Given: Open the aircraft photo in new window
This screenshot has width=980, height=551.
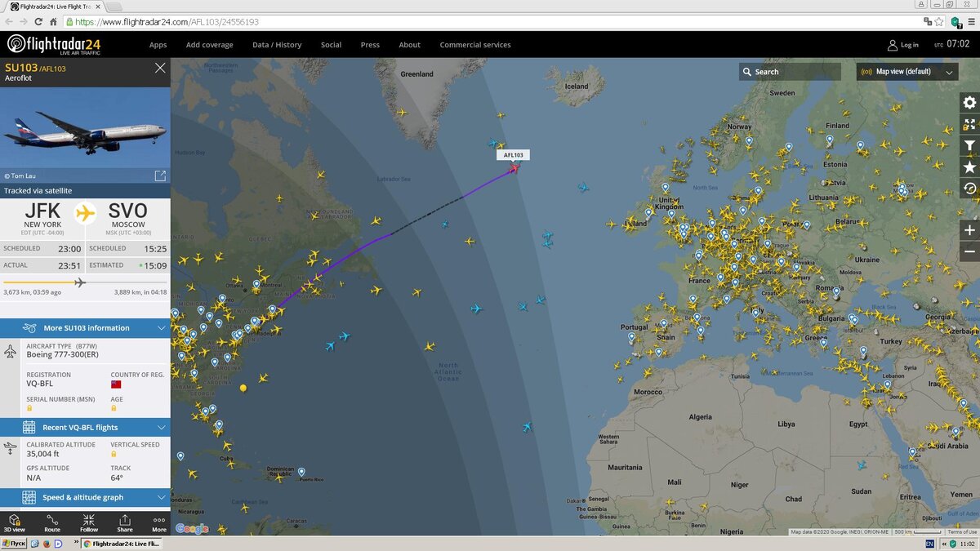Looking at the screenshot, I should 160,176.
